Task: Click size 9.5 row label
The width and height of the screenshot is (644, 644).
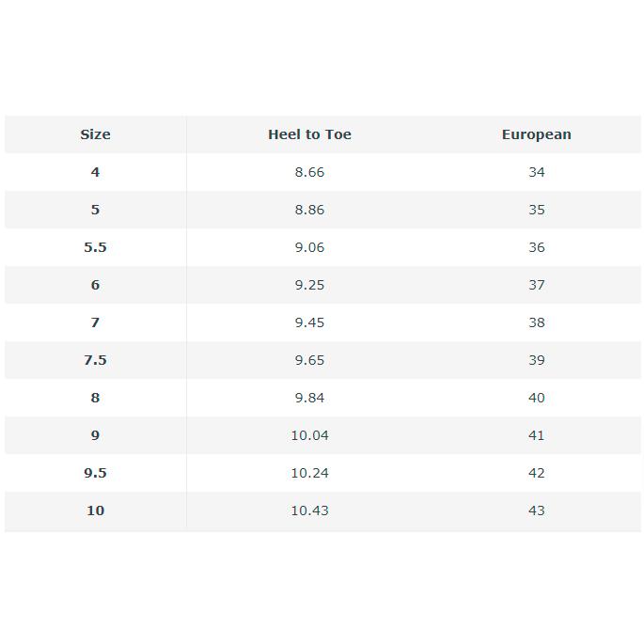Action: [95, 473]
